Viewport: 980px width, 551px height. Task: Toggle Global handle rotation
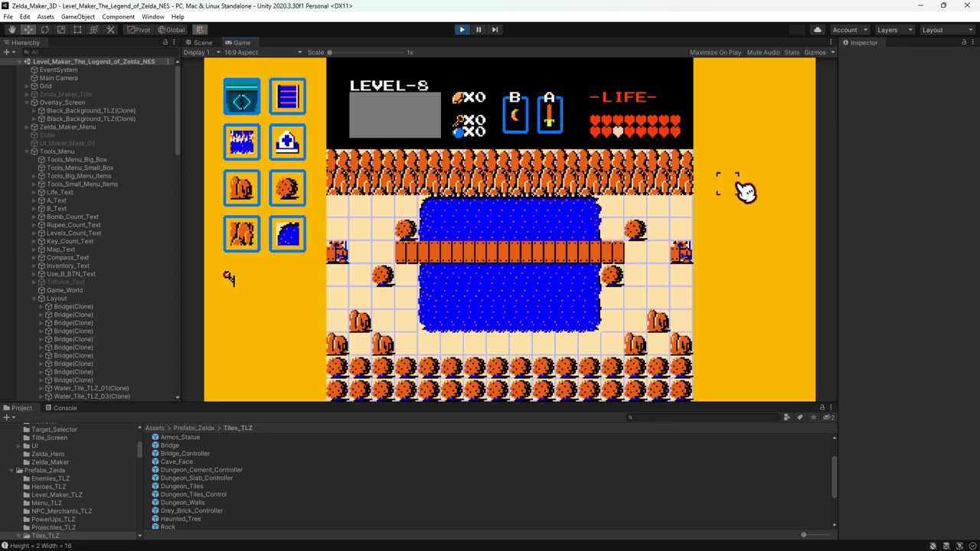point(171,30)
